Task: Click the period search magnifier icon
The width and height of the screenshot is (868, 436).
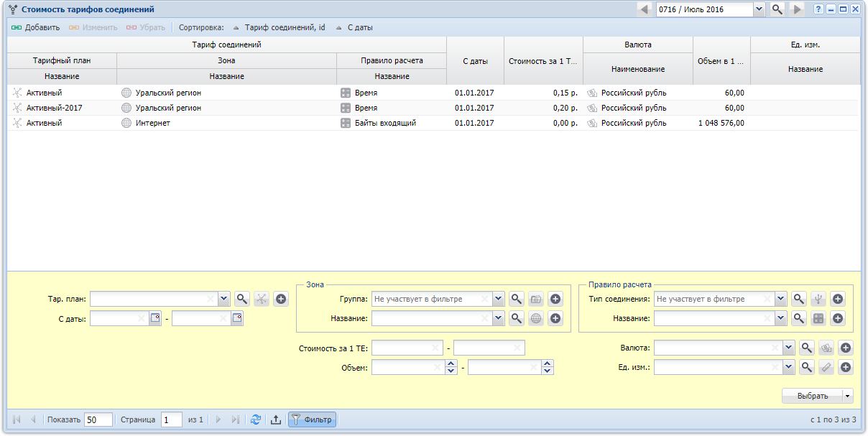Action: coord(777,9)
